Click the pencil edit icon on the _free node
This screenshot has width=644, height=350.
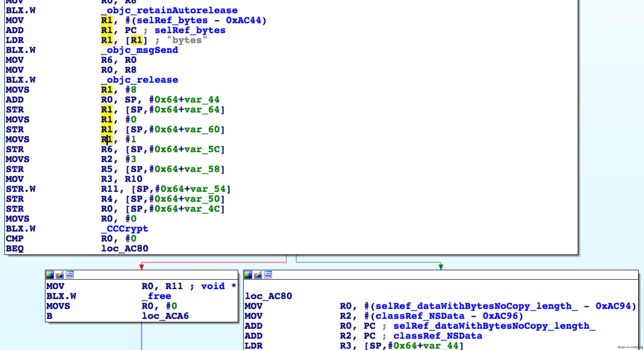click(x=60, y=275)
